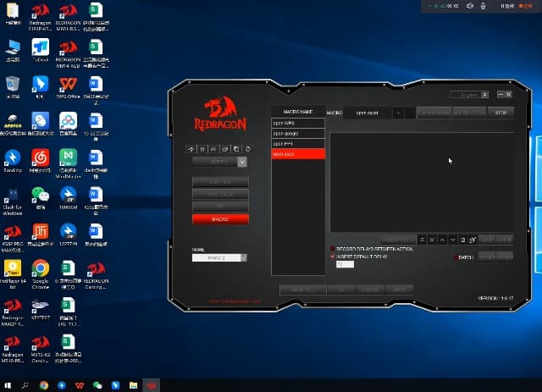
Task: Click the upward arrow icon in Redragon toolbar
Action: coord(191,149)
